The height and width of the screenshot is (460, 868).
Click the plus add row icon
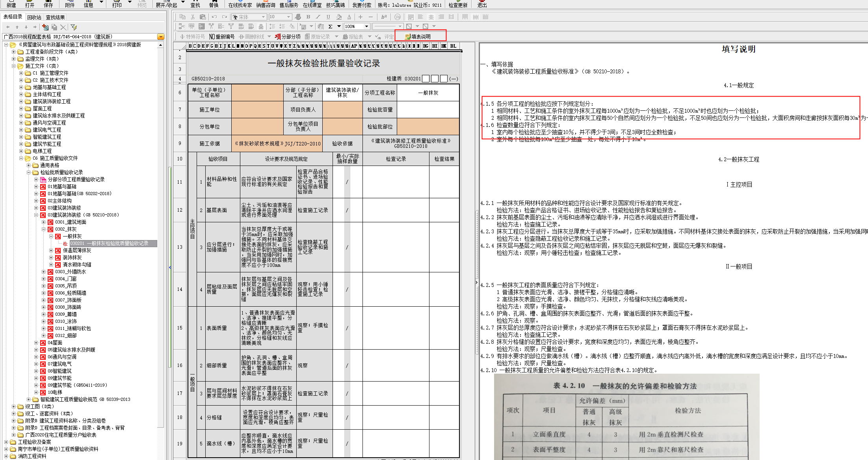[360, 17]
